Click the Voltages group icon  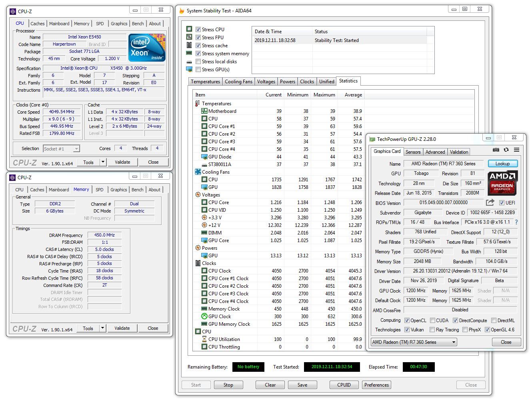(198, 195)
